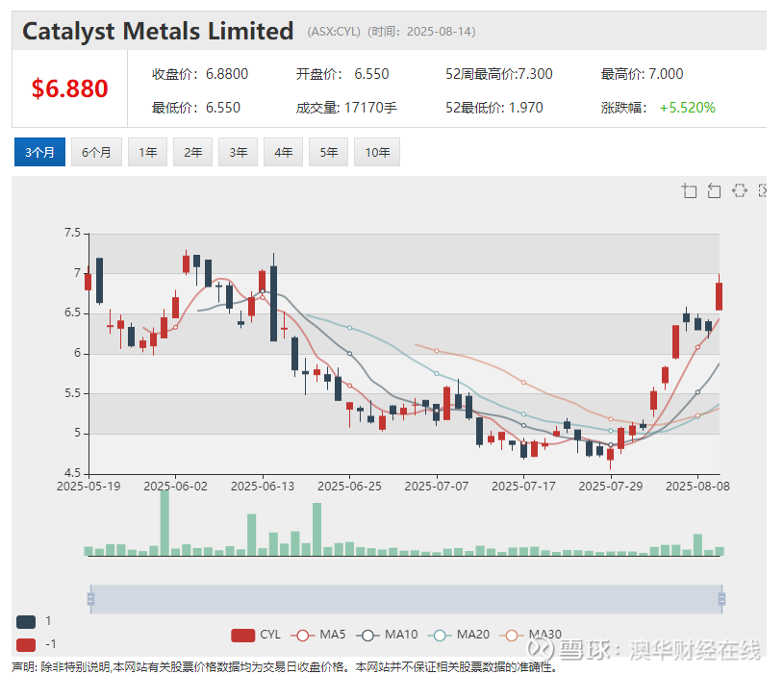Click the red '-1' legend swatch

pos(26,644)
